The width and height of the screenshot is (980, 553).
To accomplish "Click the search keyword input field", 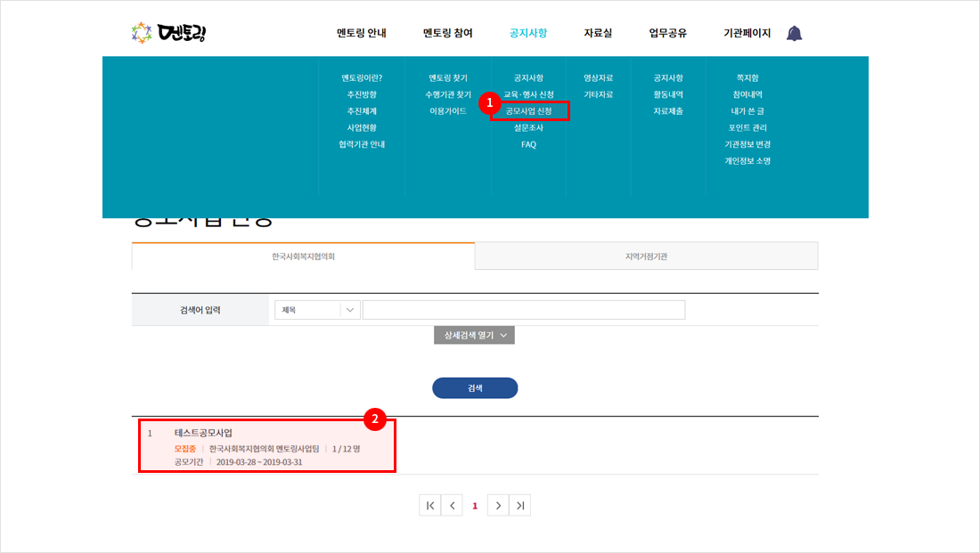I will click(523, 310).
